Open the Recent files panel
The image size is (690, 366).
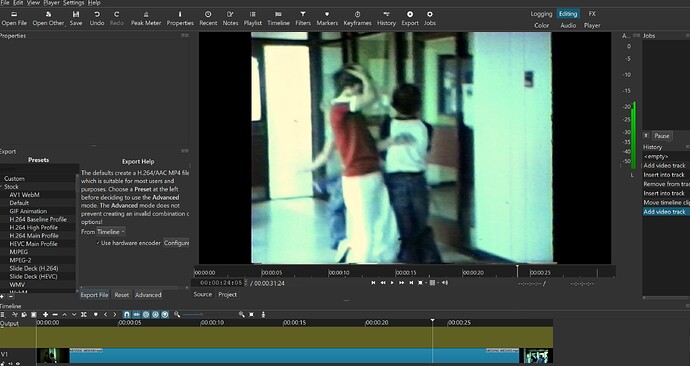coord(208,18)
